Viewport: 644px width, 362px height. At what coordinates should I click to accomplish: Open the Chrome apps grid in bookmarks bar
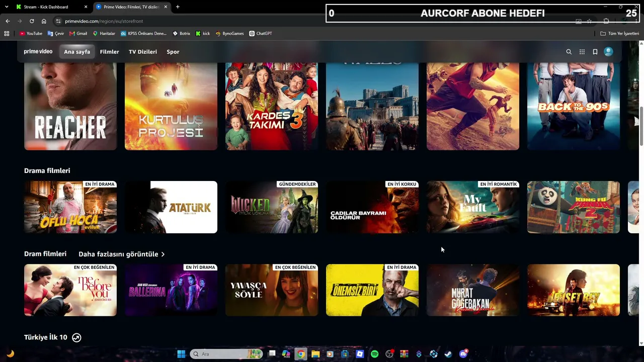tap(7, 34)
